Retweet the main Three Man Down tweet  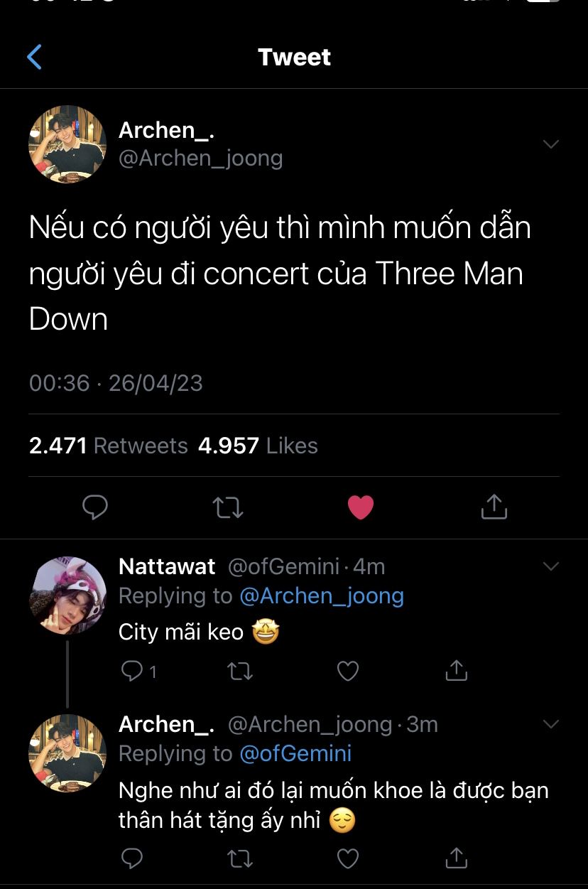coord(228,507)
